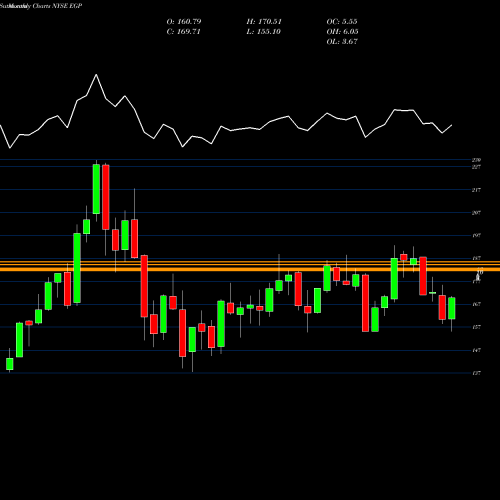Click the 147 price axis label

tap(476, 350)
